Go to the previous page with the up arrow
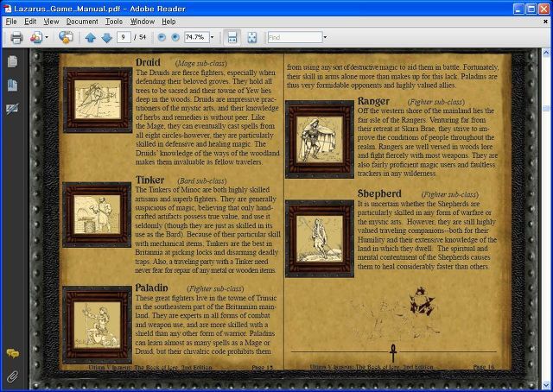 (x=90, y=37)
